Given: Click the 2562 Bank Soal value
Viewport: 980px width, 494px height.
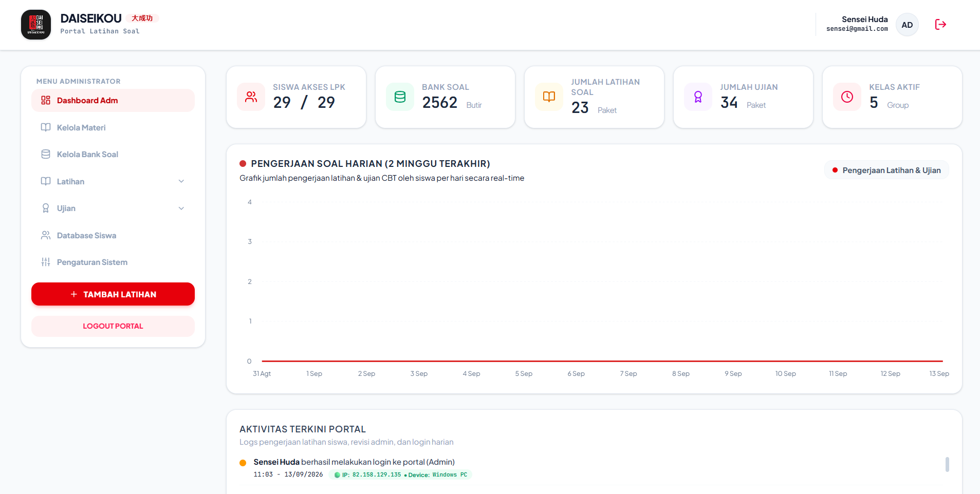Looking at the screenshot, I should (x=440, y=103).
